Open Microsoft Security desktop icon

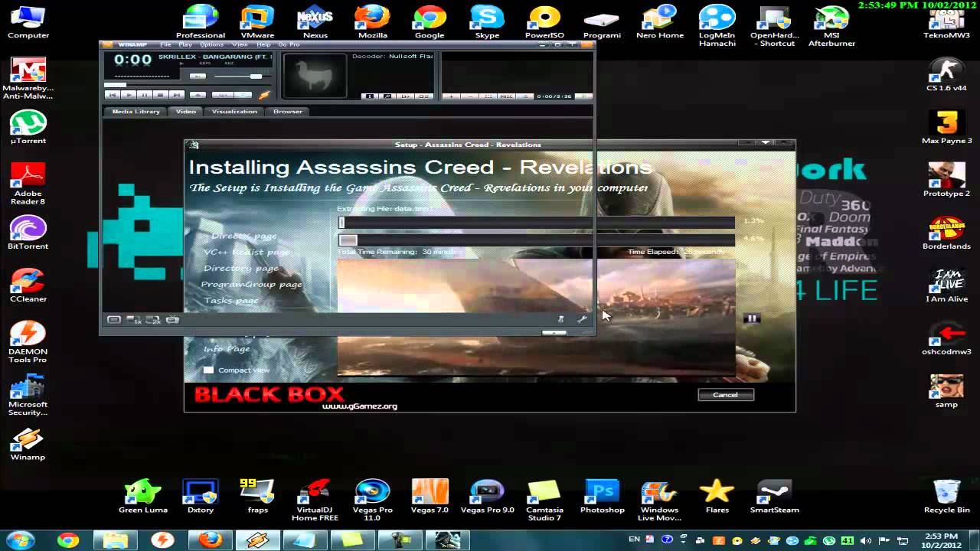[28, 395]
